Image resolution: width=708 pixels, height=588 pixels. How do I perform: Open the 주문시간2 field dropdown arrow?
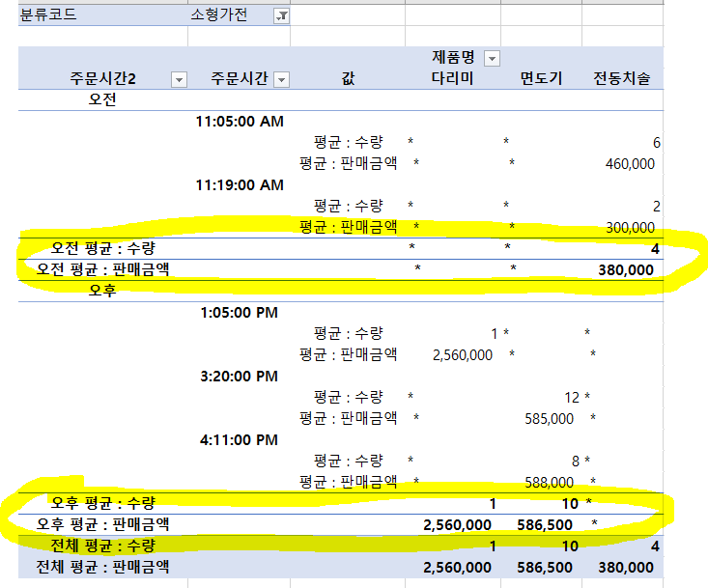tap(178, 79)
